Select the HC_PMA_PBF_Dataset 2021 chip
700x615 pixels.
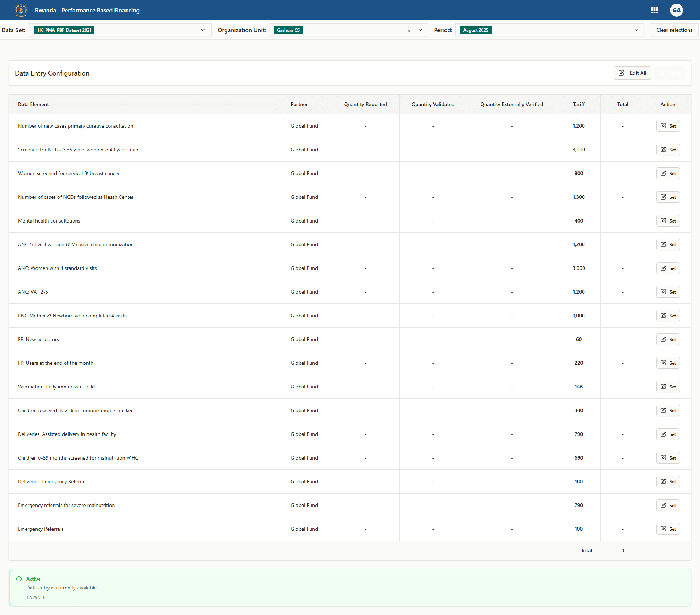(64, 30)
